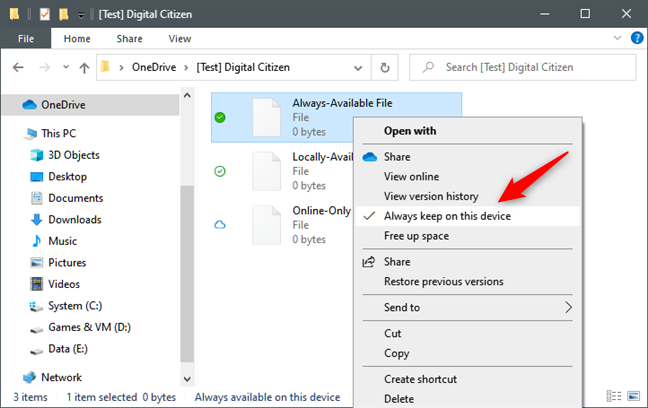Choose Copy in the context menu

[x=468, y=353]
